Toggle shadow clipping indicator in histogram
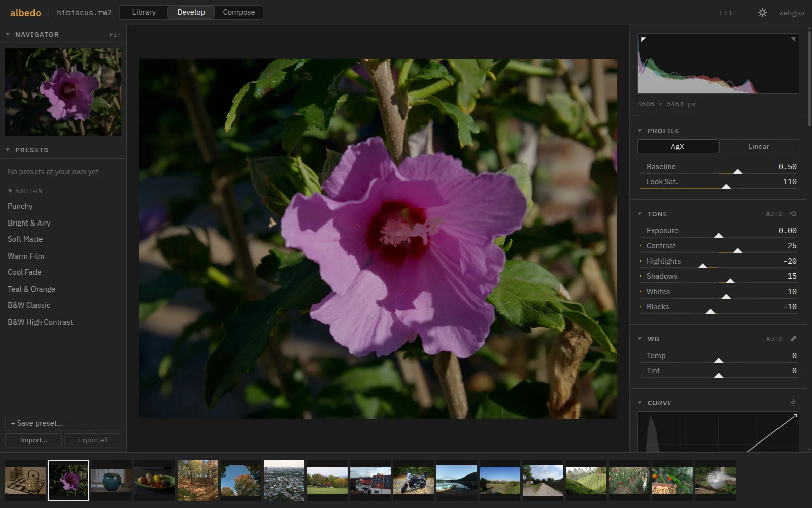This screenshot has height=508, width=812. click(644, 39)
